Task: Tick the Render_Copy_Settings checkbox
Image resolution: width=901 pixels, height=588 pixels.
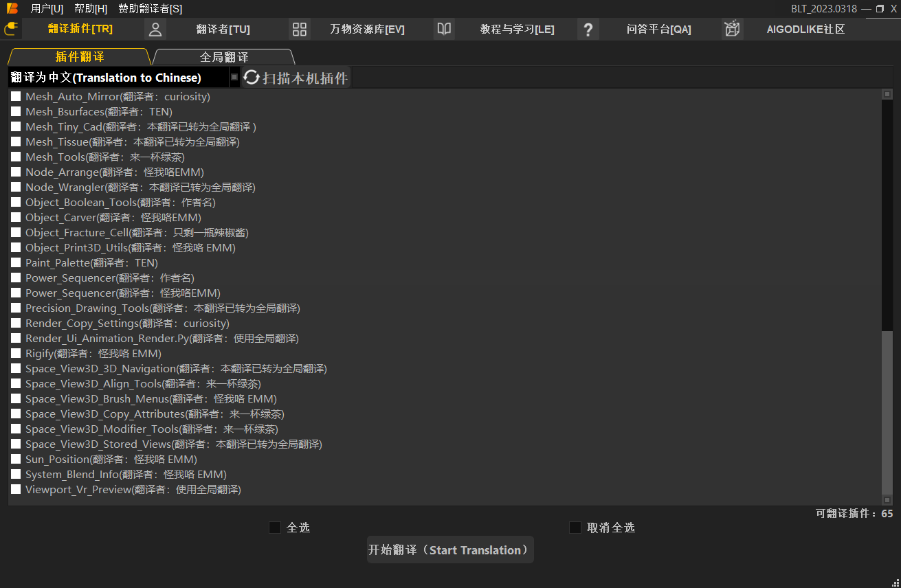Action: click(x=16, y=323)
